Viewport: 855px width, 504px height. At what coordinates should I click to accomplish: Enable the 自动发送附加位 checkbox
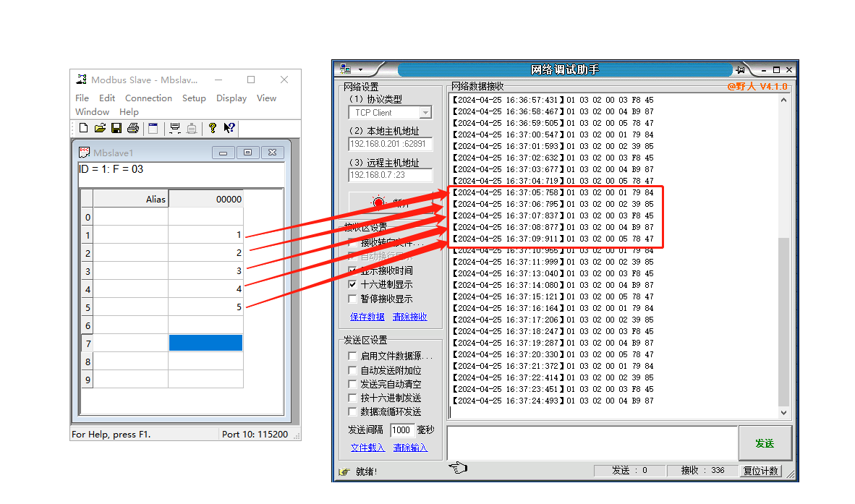click(x=352, y=370)
